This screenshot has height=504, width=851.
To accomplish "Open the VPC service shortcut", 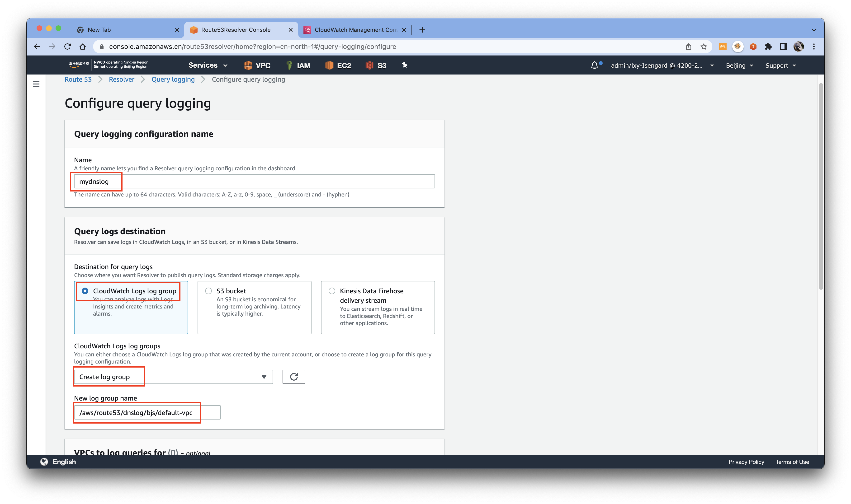I will (x=257, y=65).
